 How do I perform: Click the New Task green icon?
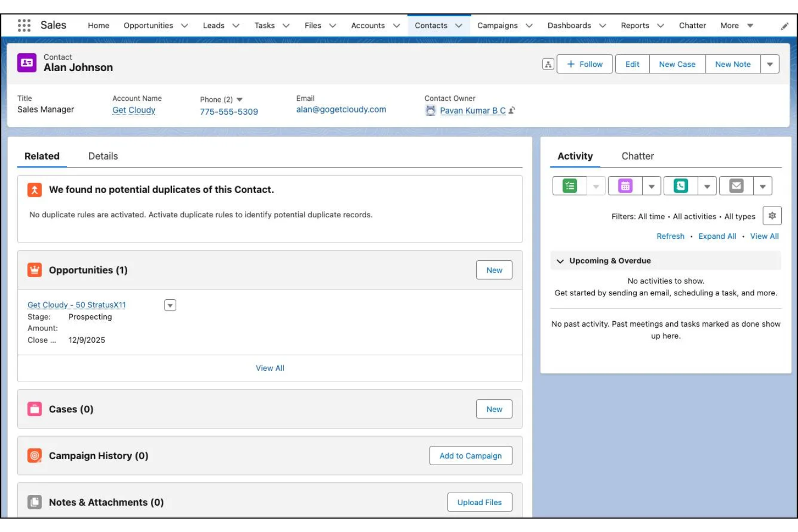pyautogui.click(x=569, y=186)
